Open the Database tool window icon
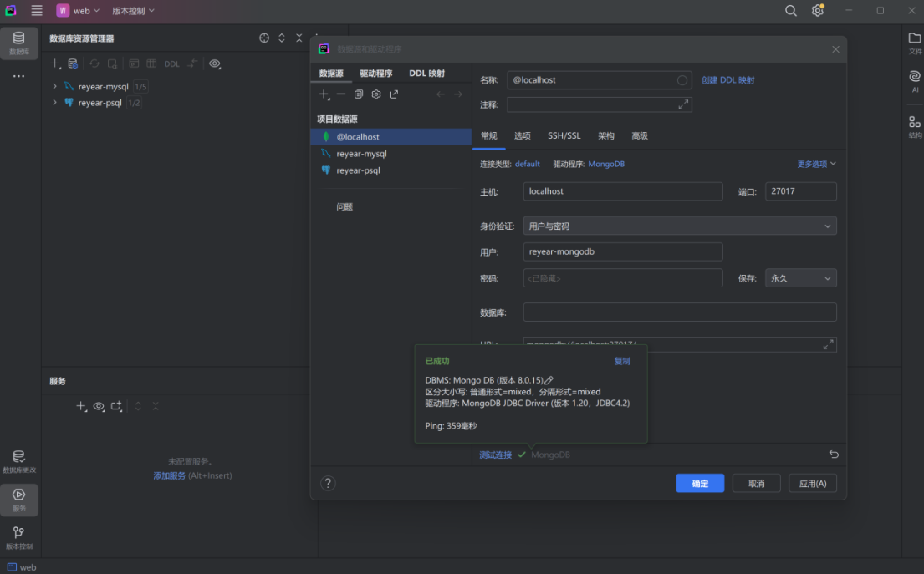 19,43
